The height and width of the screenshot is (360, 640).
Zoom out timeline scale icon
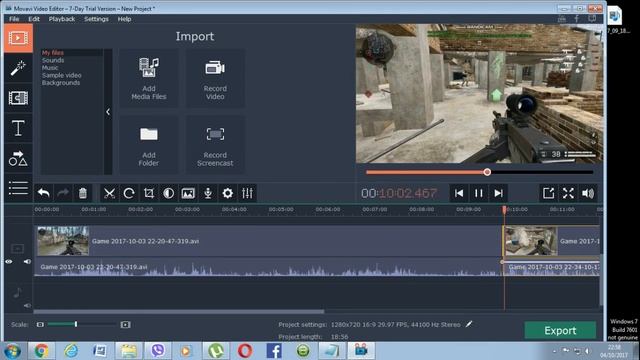click(x=40, y=324)
